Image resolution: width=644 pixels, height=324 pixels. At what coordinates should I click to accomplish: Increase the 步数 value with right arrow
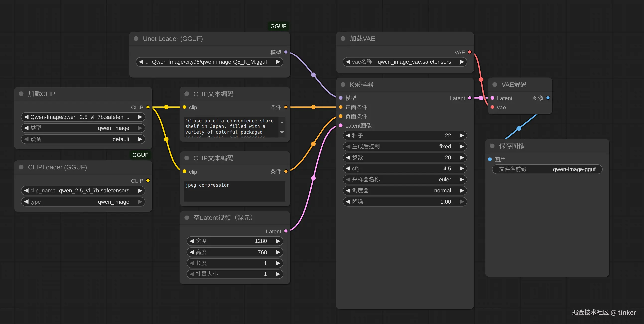(462, 157)
